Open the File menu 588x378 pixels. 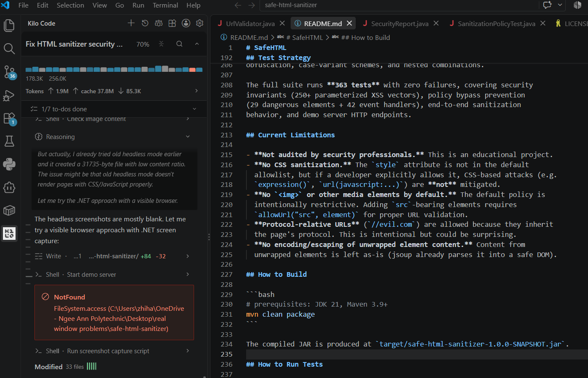tap(24, 5)
